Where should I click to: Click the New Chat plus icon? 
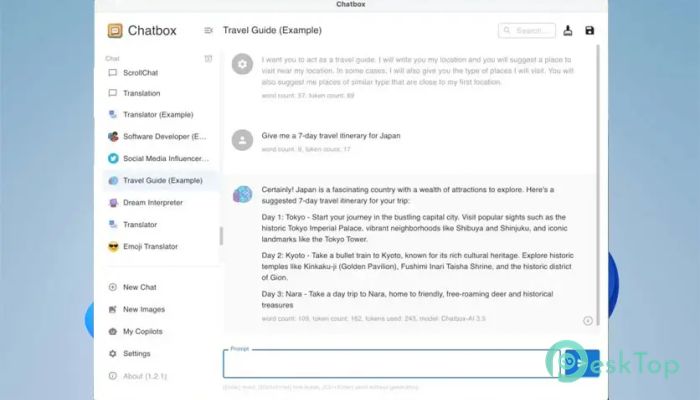click(x=112, y=287)
